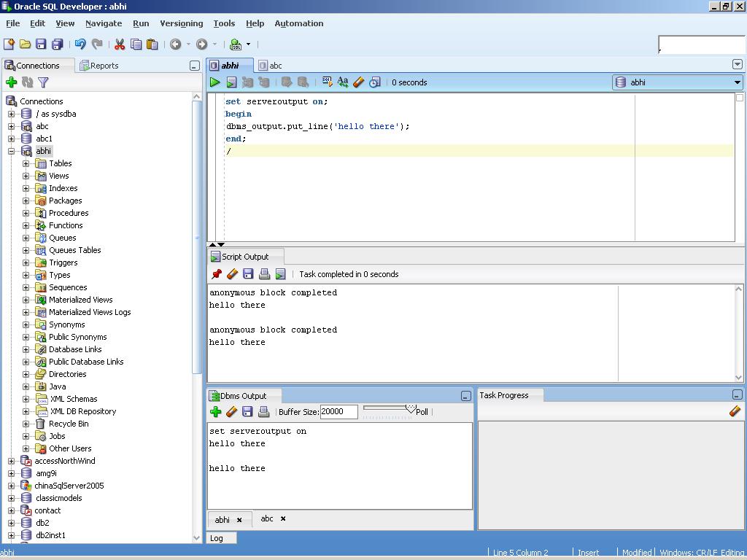Open the Tools menu
The image size is (747, 560).
tap(224, 23)
